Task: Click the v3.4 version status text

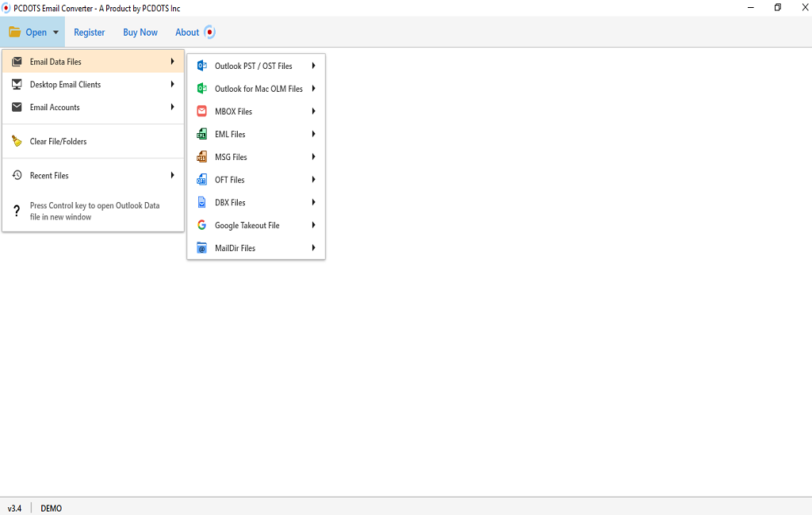Action: point(14,509)
